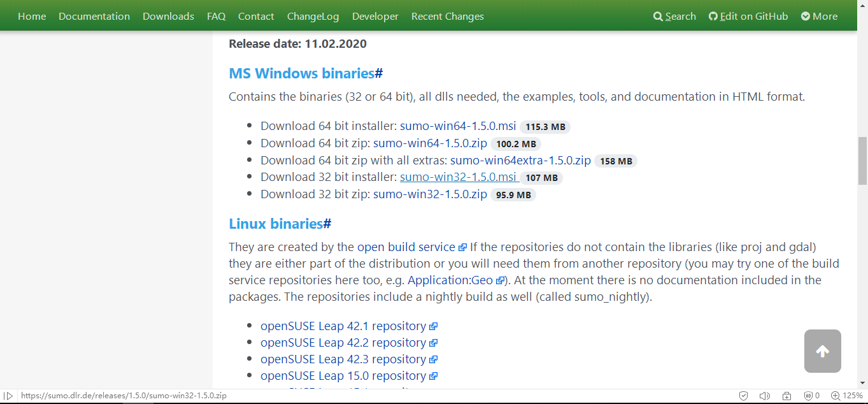Click the Release date: 11.02.2020 text

click(297, 44)
